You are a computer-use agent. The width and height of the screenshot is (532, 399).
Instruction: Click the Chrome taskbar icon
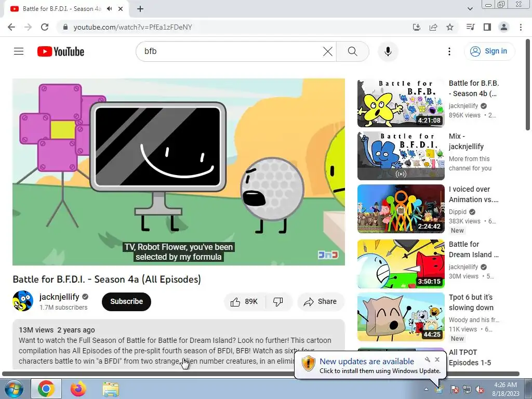pos(46,389)
